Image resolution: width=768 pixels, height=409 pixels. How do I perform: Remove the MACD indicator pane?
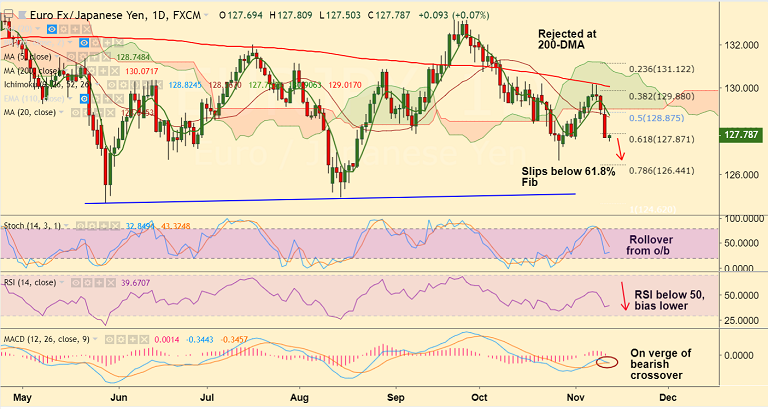(144, 339)
